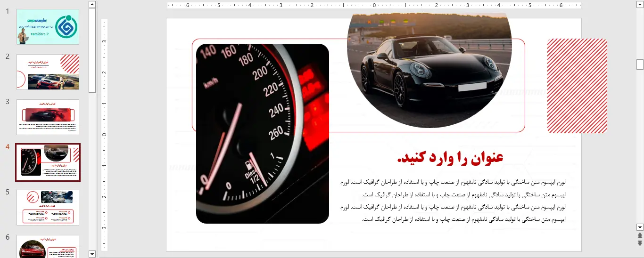The image size is (644, 258).
Task: Click the main vertical scrollbar thumb
Action: tap(640, 64)
